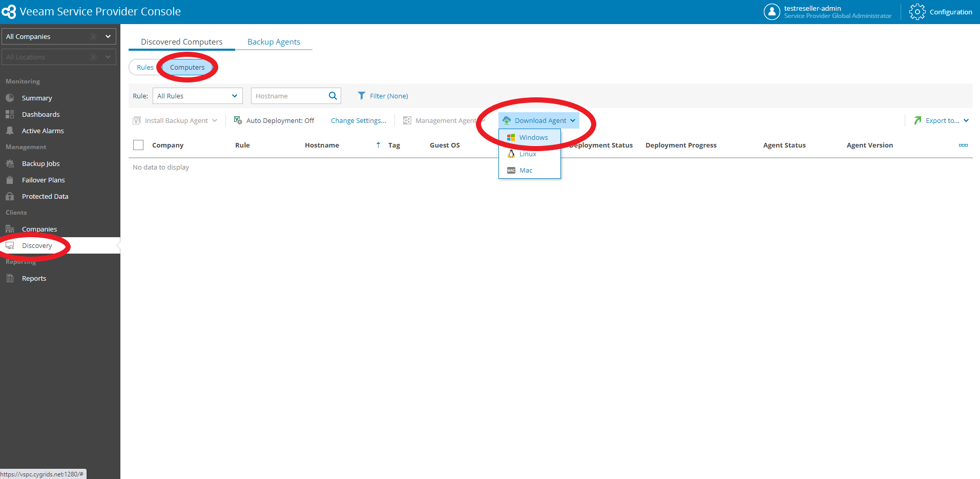Switch to the Rules view

[x=145, y=67]
